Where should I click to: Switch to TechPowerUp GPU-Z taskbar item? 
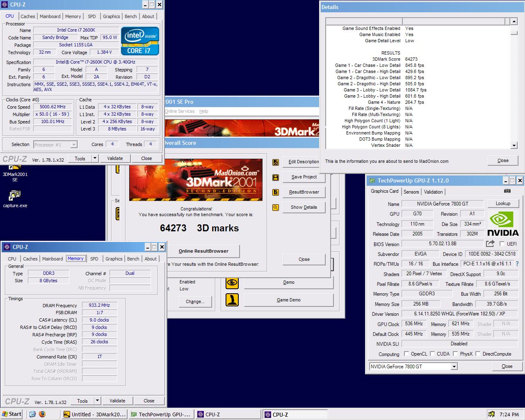pos(160,414)
